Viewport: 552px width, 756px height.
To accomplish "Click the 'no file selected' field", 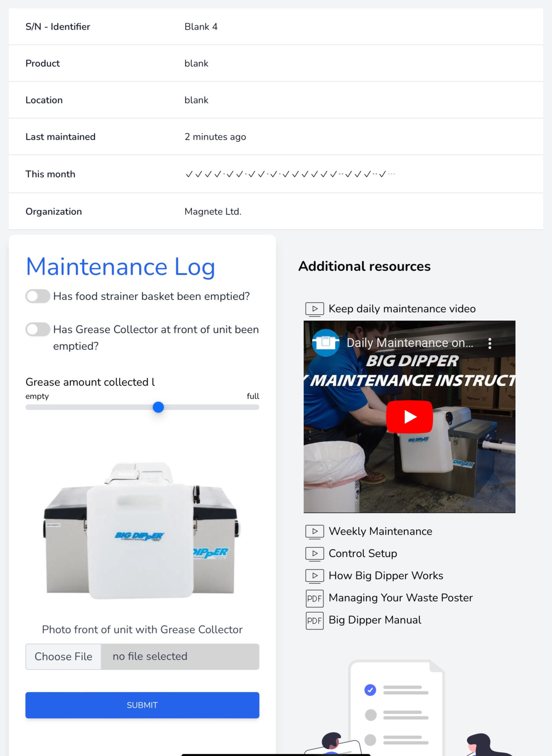I will [180, 657].
